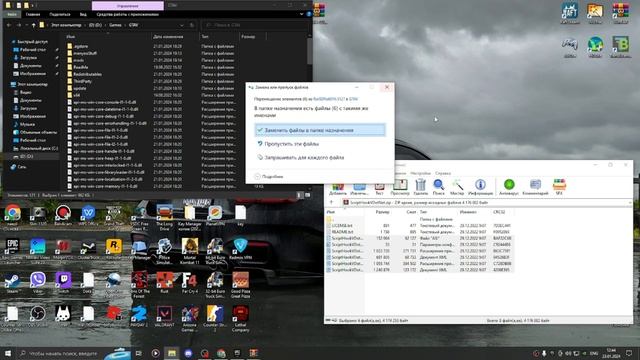Open the WinRAR taskbar icon
The image size is (640, 360).
click(253, 353)
